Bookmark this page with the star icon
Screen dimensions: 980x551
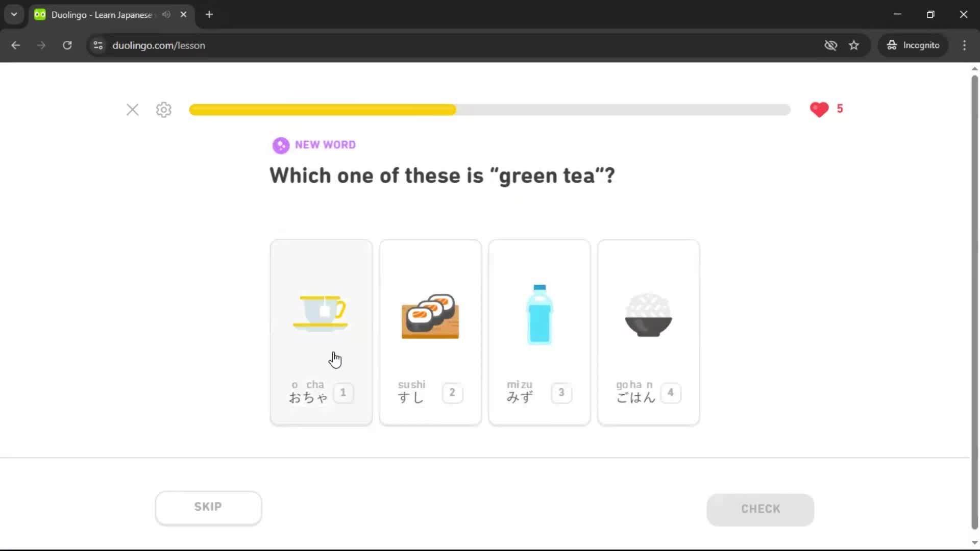(x=854, y=45)
